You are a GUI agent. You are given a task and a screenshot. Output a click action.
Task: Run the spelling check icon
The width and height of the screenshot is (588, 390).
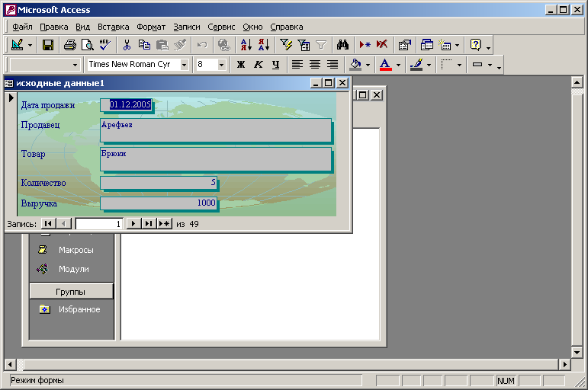point(104,46)
